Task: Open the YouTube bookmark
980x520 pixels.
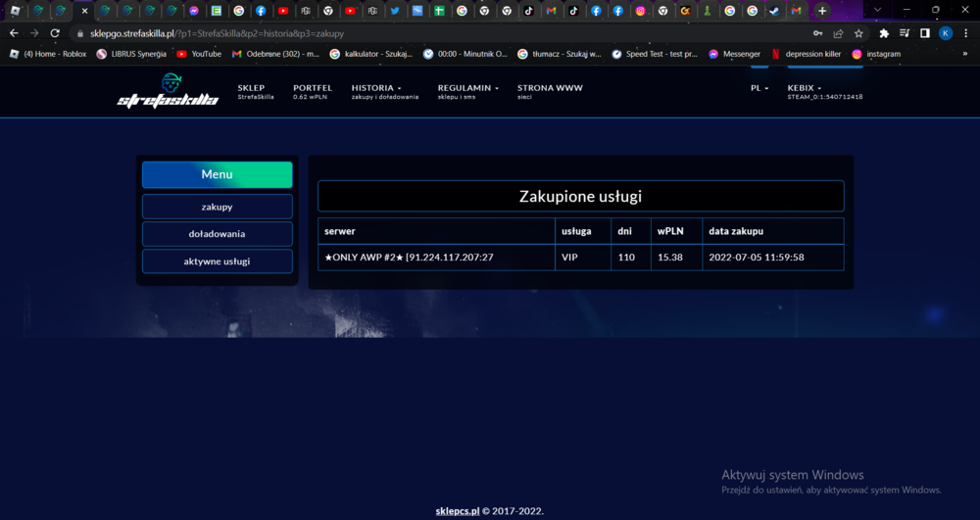Action: [199, 54]
